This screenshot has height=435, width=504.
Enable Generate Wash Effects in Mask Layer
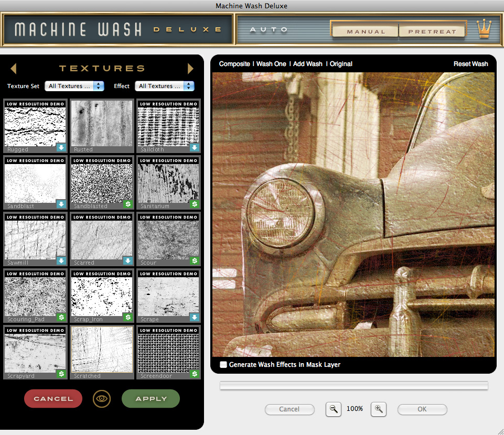pyautogui.click(x=223, y=365)
